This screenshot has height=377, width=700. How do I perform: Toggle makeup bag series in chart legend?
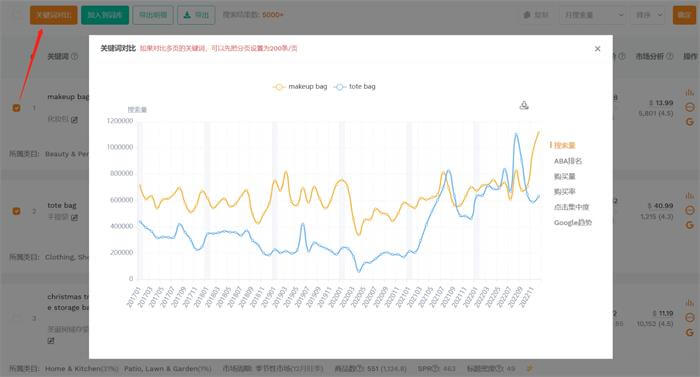pyautogui.click(x=300, y=87)
